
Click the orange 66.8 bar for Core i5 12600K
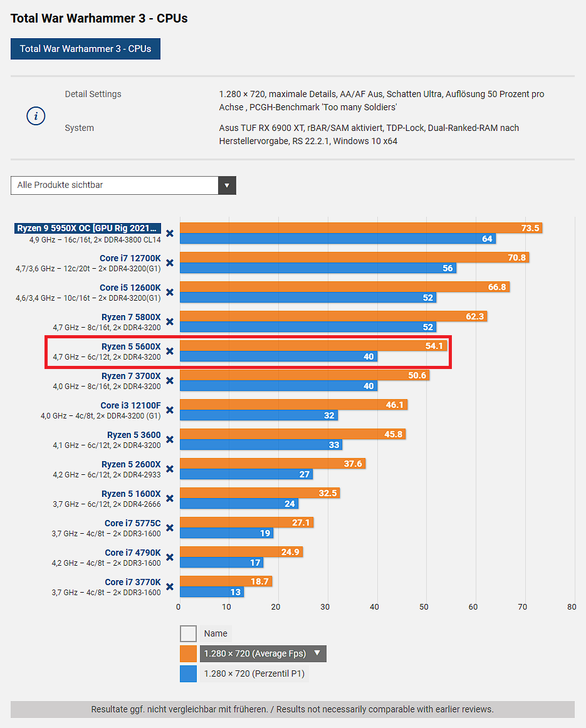point(345,287)
